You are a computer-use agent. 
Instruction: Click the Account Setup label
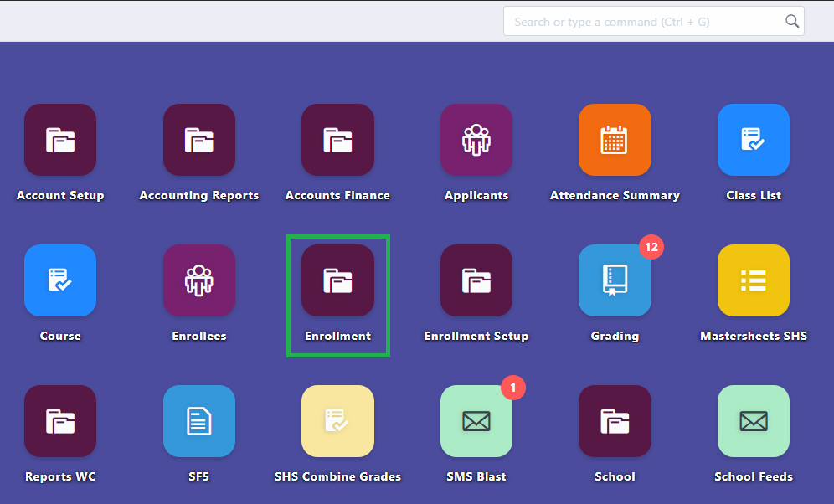click(60, 196)
